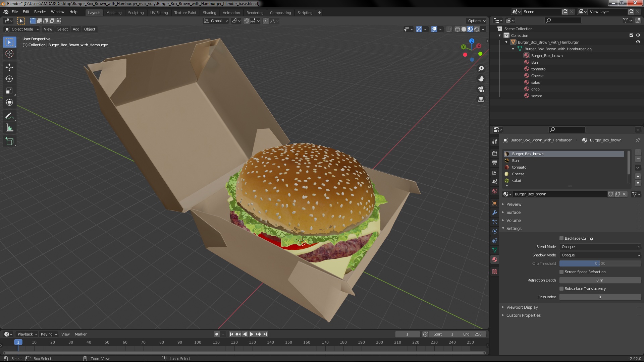The height and width of the screenshot is (362, 644).
Task: Switch to the Sculpting workspace tab
Action: coord(136,13)
